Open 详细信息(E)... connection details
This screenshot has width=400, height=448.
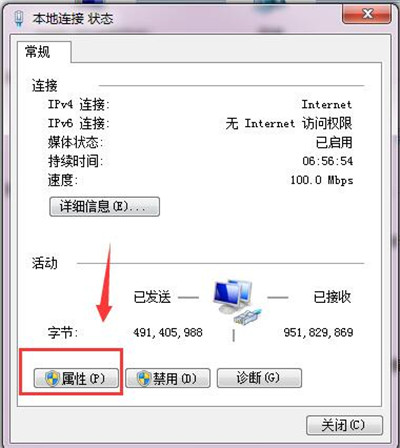(104, 207)
